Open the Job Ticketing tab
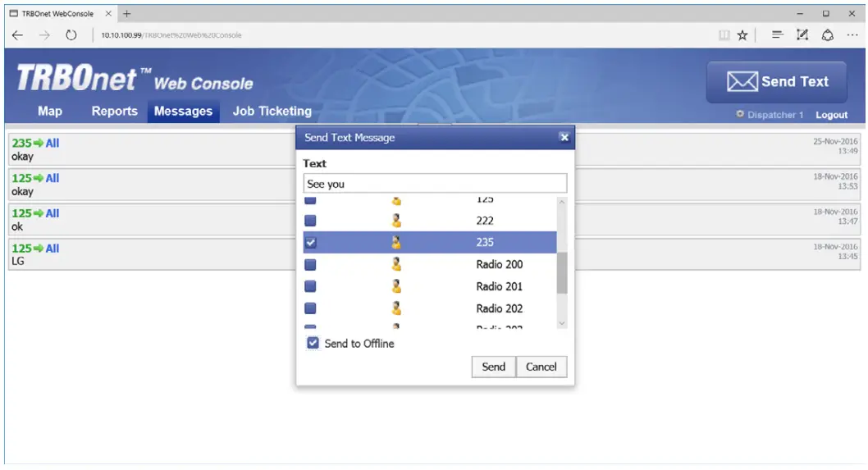Image resolution: width=868 pixels, height=470 pixels. tap(272, 112)
